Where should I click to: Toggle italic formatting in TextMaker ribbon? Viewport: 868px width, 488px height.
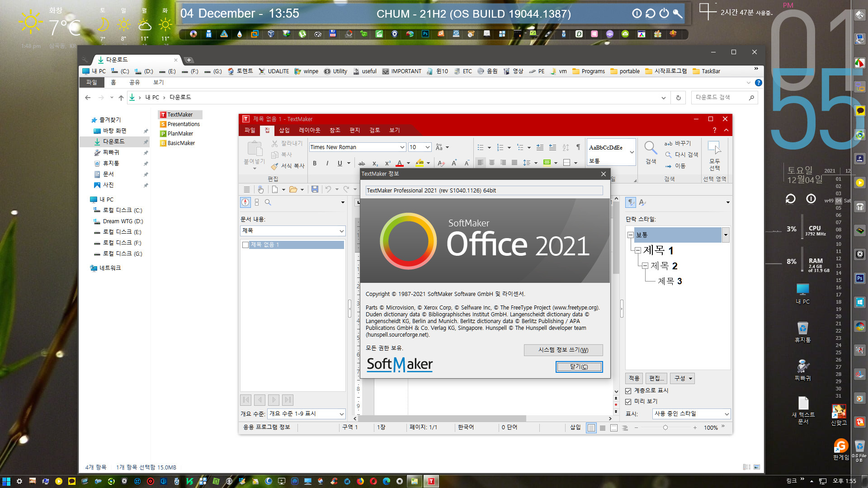coord(327,163)
